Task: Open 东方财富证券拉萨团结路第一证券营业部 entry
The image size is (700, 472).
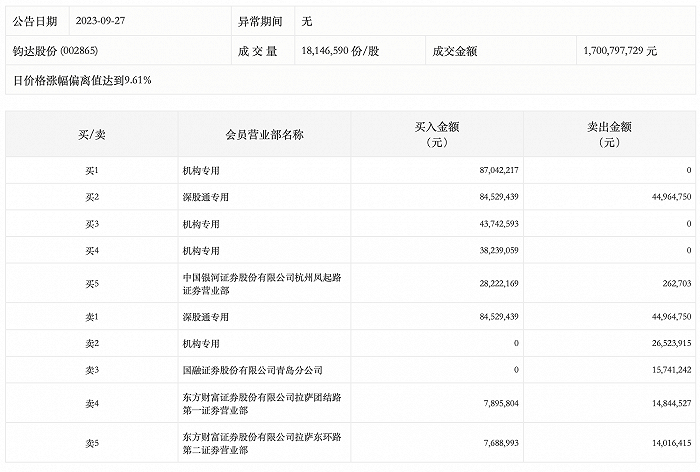Action: pyautogui.click(x=262, y=404)
